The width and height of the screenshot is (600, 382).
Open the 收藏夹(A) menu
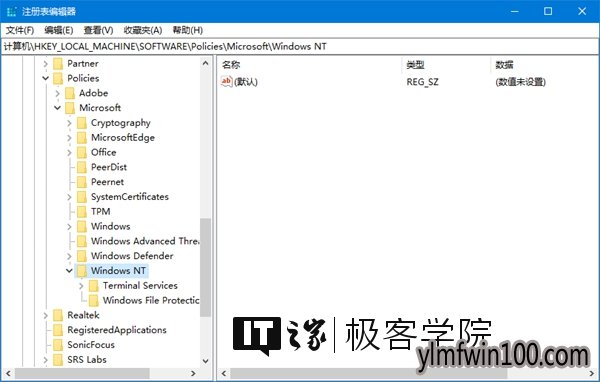(x=143, y=30)
